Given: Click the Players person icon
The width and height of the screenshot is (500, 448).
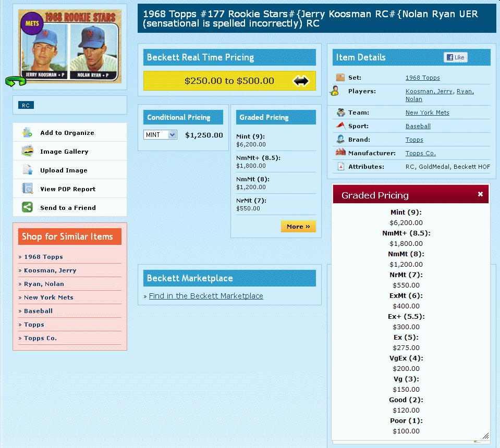Looking at the screenshot, I should click(335, 91).
